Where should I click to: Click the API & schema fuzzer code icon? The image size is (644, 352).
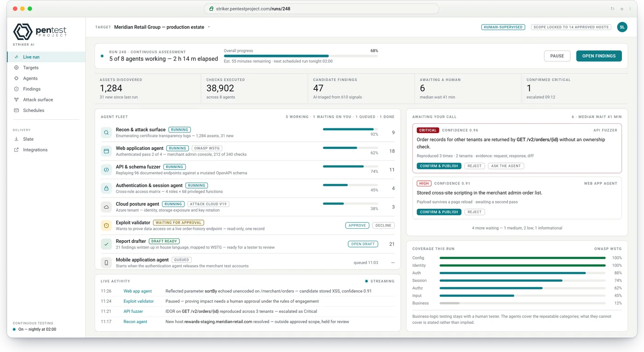pyautogui.click(x=106, y=170)
